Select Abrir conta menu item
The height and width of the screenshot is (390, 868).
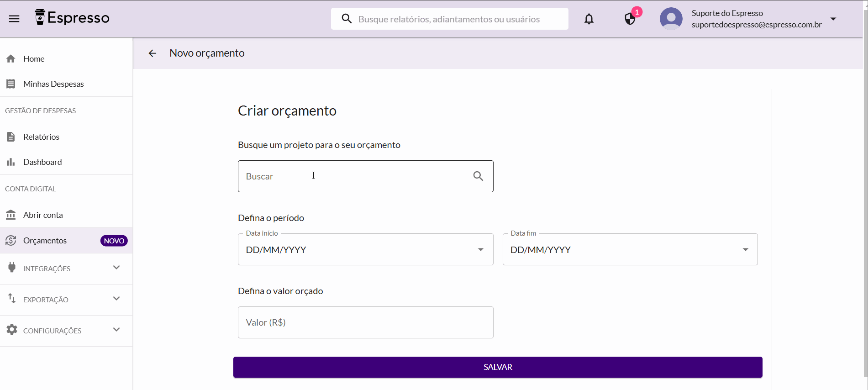pos(66,215)
